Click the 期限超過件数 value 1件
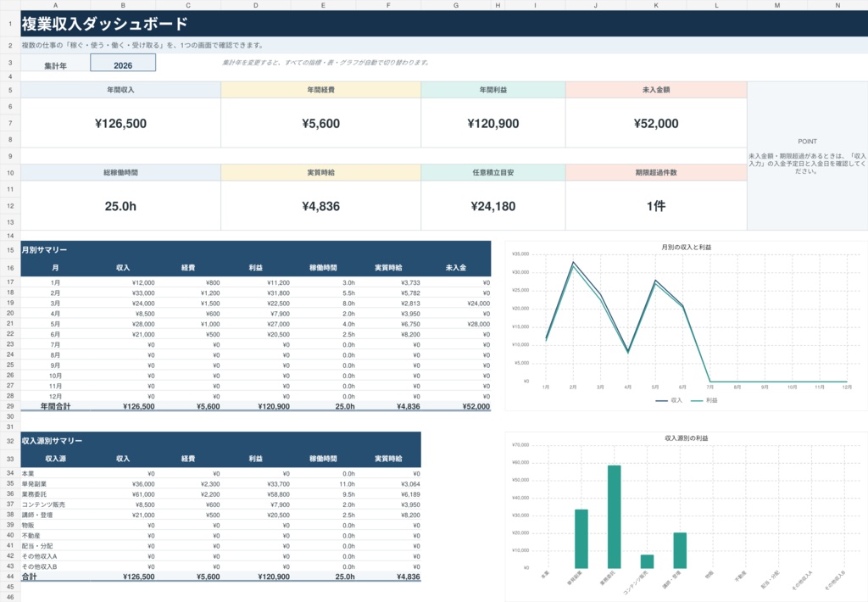Viewport: 868px width, 602px height. pos(656,206)
